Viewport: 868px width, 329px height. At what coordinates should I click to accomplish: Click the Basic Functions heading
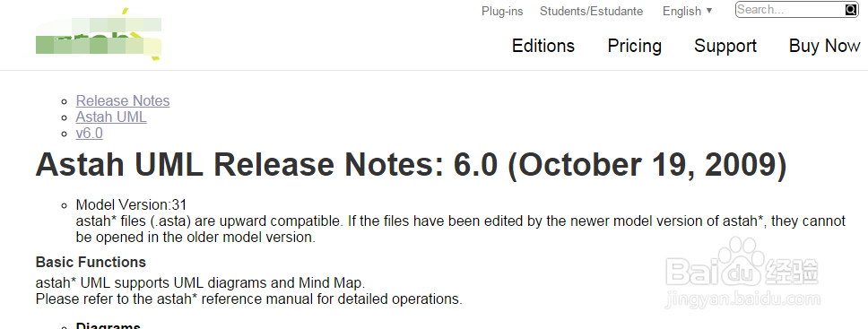[91, 262]
